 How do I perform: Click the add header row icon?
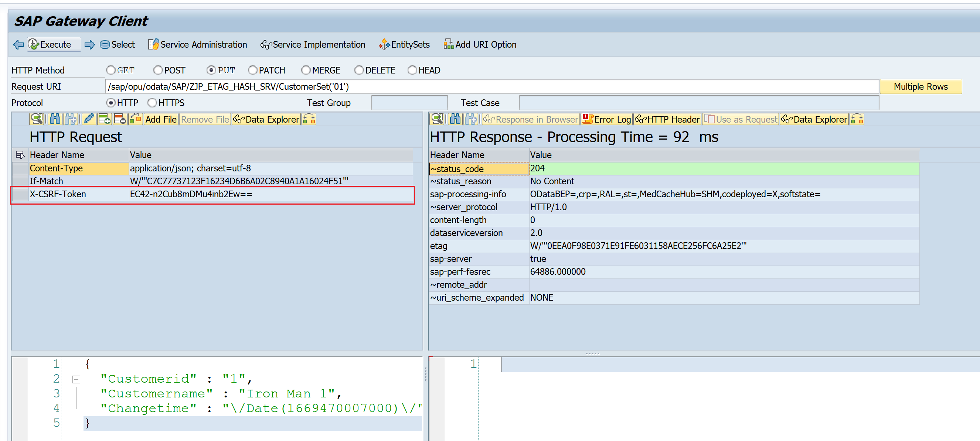tap(104, 119)
